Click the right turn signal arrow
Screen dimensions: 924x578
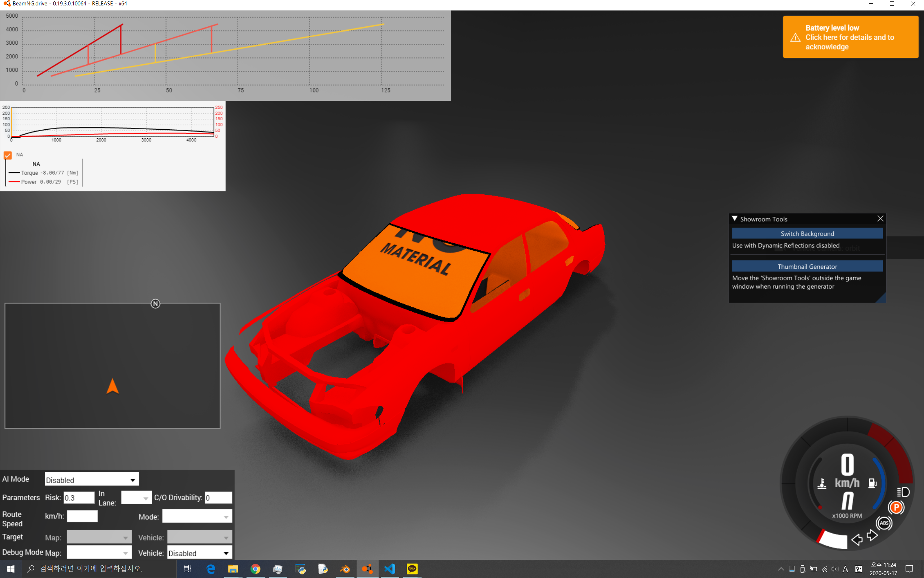872,535
